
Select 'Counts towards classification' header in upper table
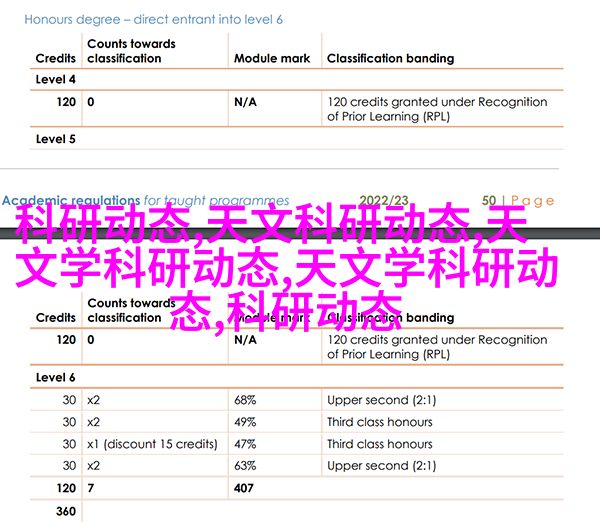pos(131,51)
